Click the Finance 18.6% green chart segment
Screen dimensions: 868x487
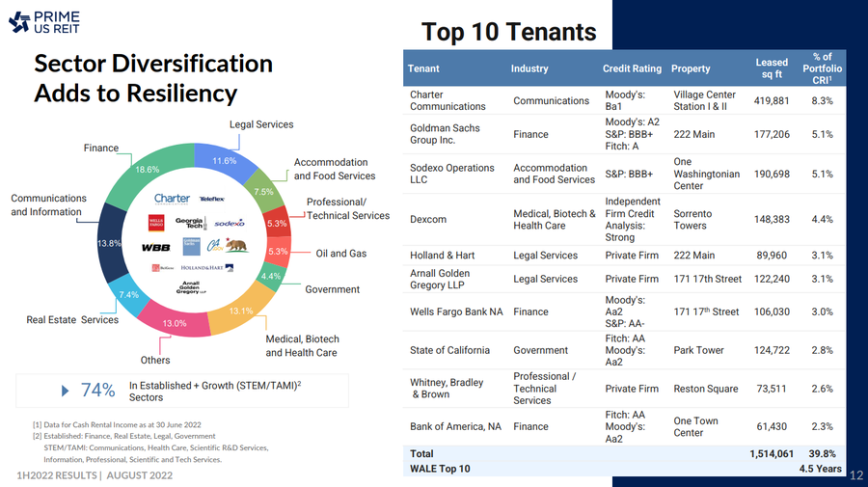point(148,170)
